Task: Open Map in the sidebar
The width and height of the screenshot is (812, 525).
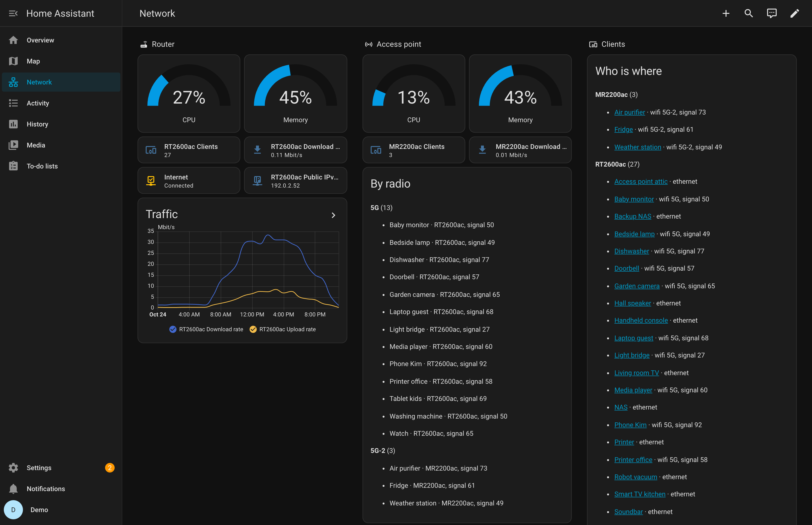Action: (x=61, y=61)
